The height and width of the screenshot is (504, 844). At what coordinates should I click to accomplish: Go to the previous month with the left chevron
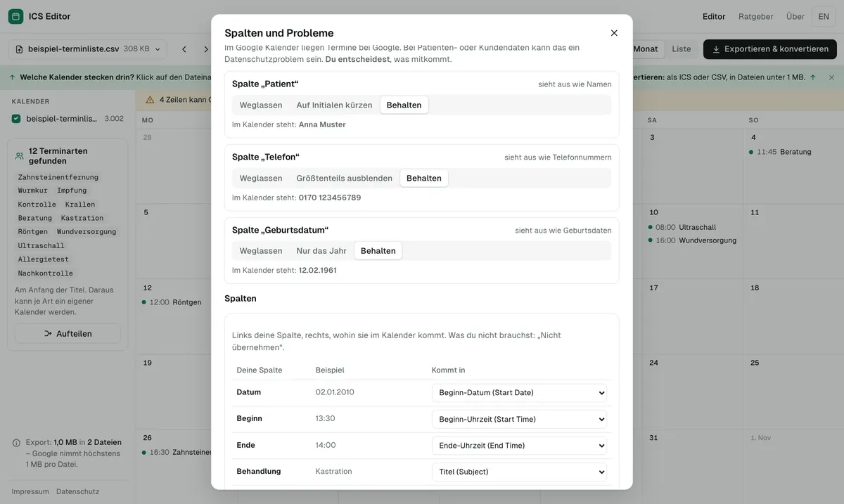coord(184,49)
